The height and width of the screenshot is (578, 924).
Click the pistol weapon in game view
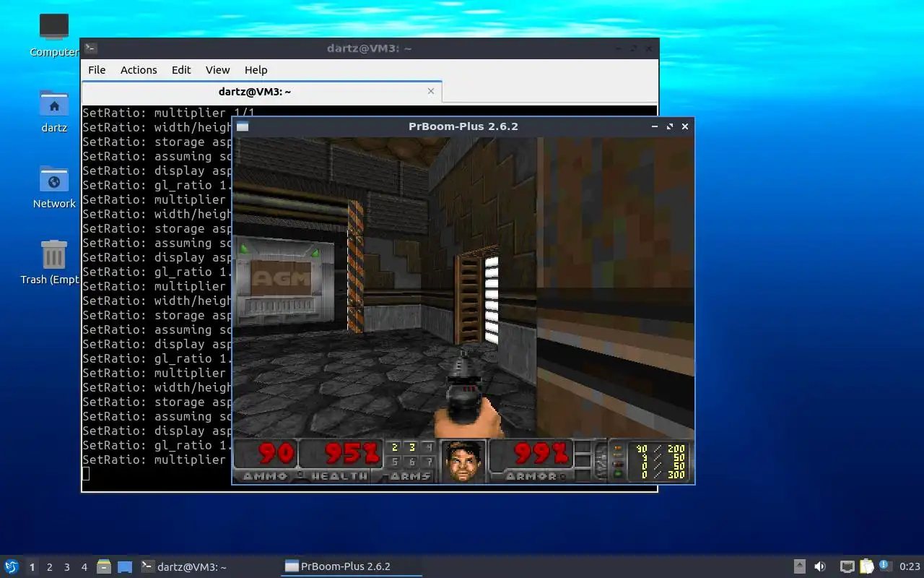point(466,396)
